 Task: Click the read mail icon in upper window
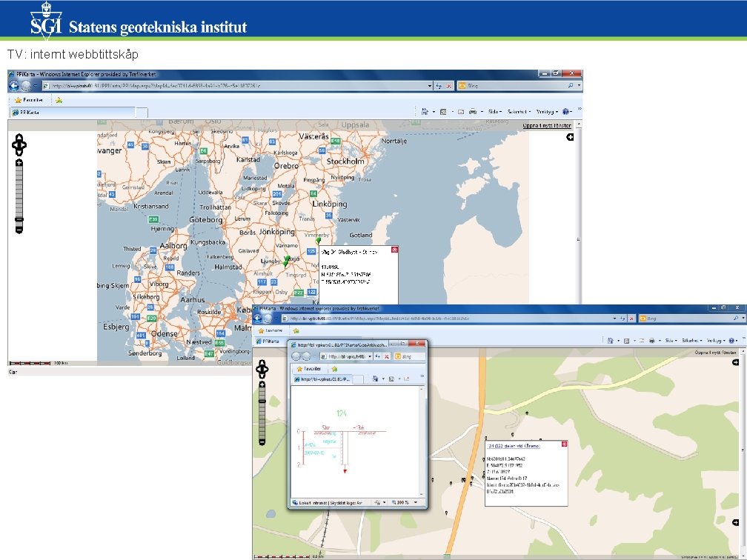tap(461, 112)
